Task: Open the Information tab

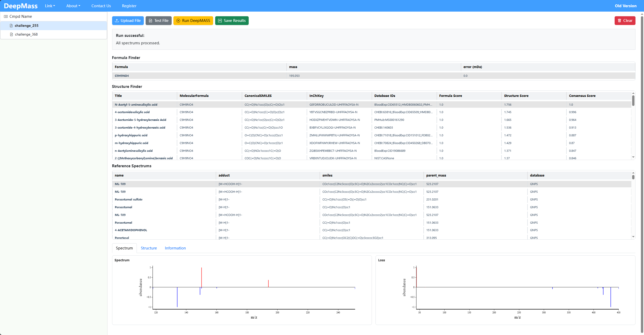Action: pos(175,248)
